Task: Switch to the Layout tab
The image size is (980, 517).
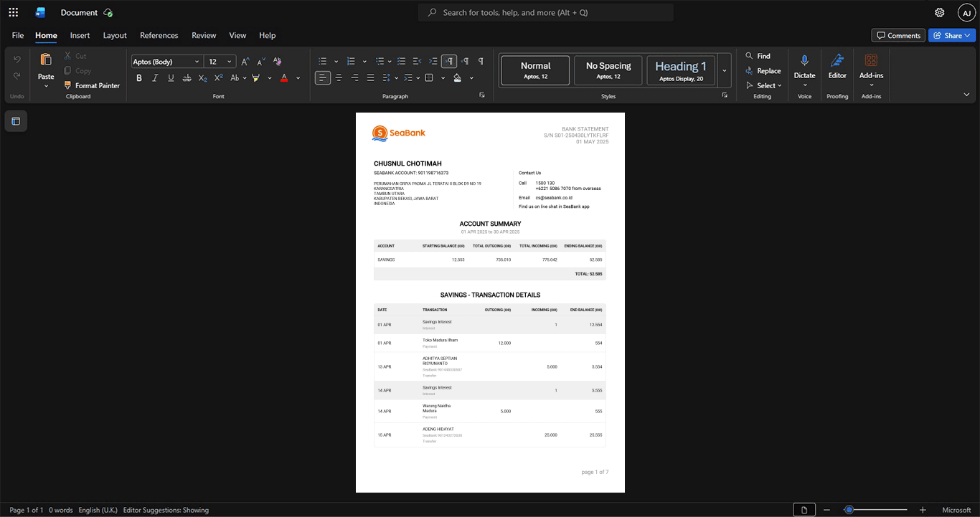Action: tap(115, 35)
